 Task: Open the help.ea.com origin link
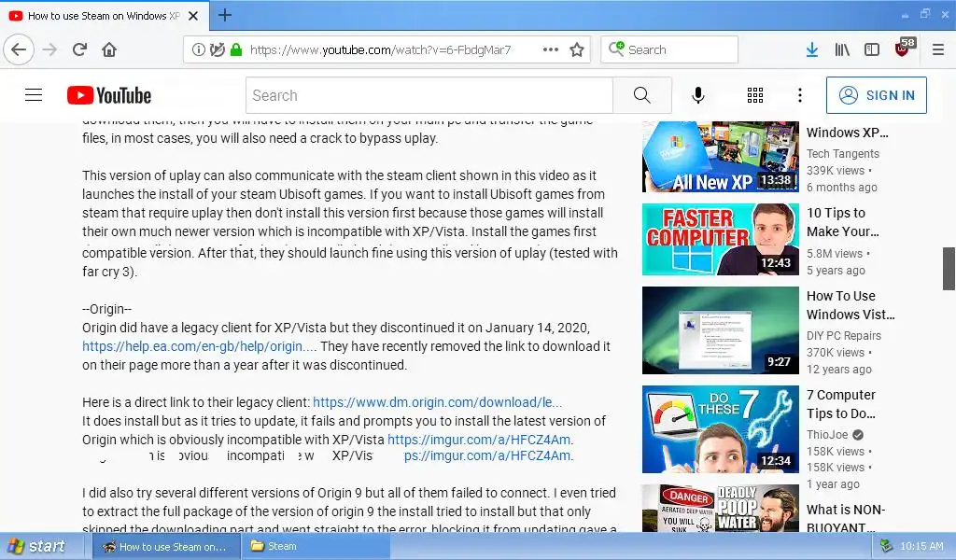200,346
